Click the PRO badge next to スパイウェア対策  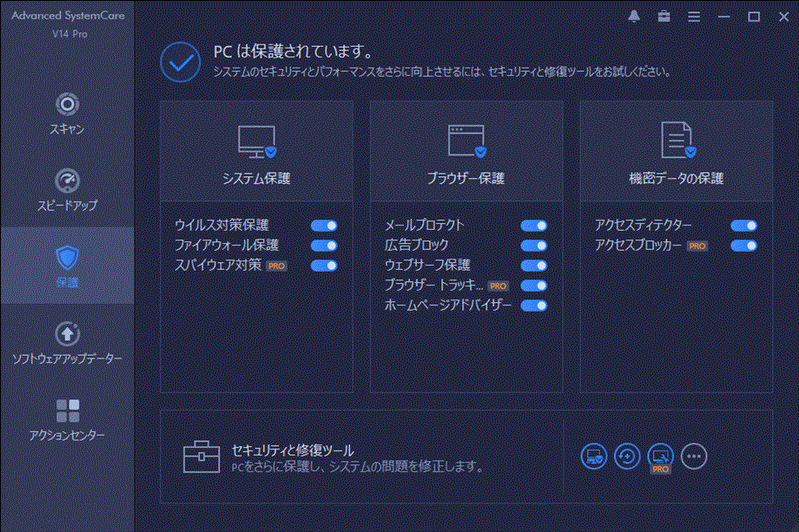point(277,266)
